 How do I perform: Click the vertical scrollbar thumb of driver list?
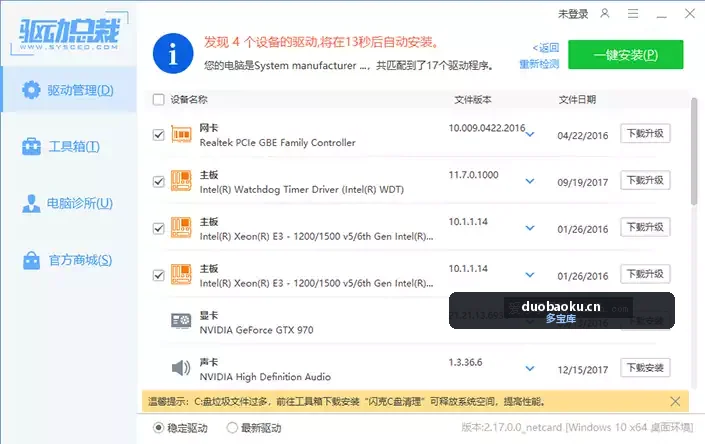(694, 151)
